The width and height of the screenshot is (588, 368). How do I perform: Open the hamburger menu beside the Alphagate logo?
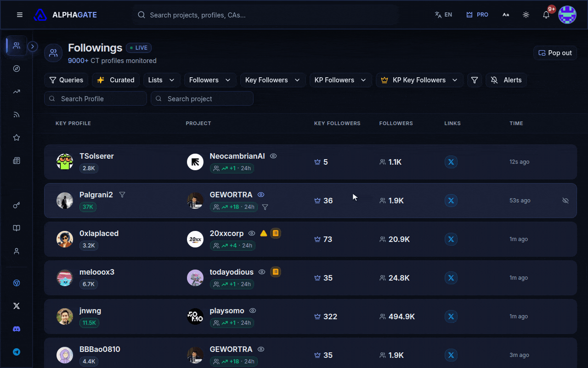pyautogui.click(x=20, y=15)
